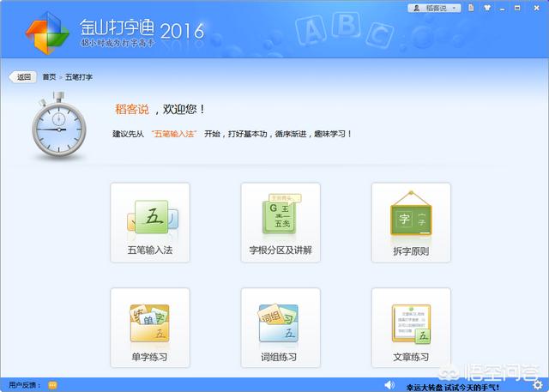Click the 稻客说 username in welcome text
This screenshot has width=549, height=392.
(x=131, y=109)
